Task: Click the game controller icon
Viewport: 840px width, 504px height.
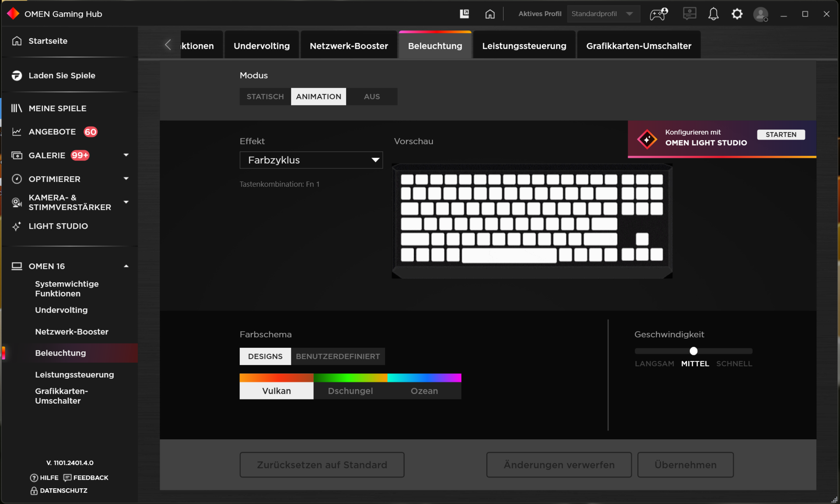Action: (658, 14)
